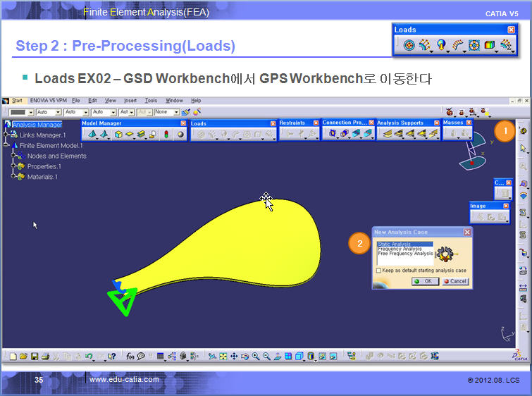This screenshot has width=532, height=396.
Task: Click the Save icon in bottom toolbar
Action: pyautogui.click(x=35, y=357)
